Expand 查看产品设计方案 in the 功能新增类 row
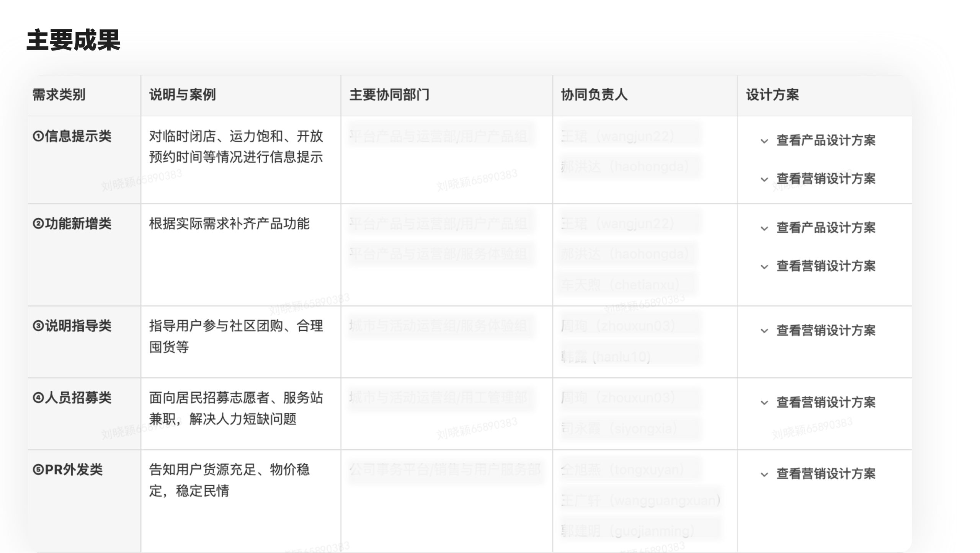 coord(818,228)
